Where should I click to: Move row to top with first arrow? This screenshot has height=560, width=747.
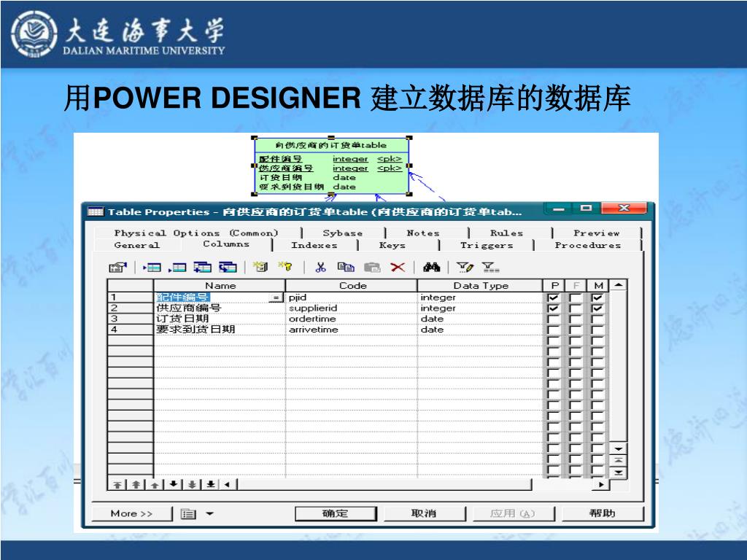pyautogui.click(x=117, y=485)
